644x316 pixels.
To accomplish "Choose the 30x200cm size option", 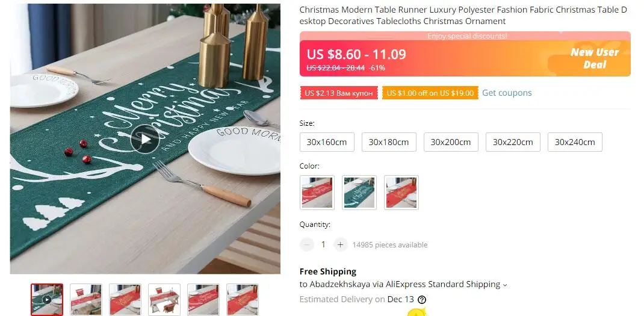I will [451, 142].
